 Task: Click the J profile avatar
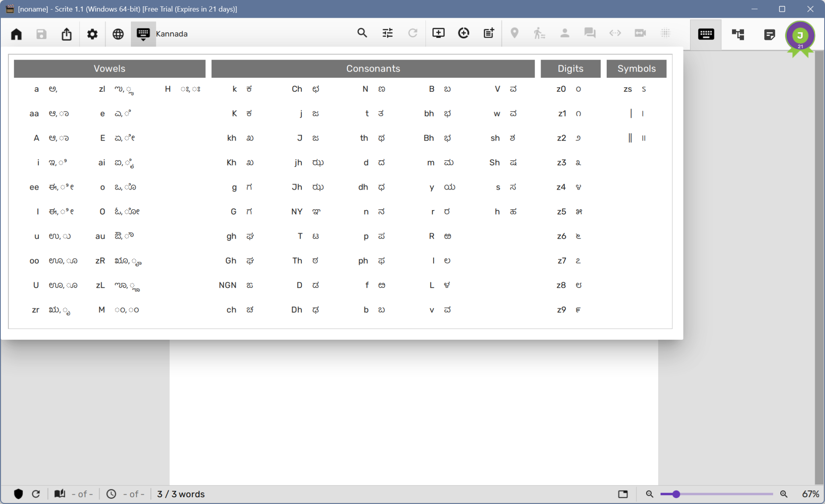click(x=800, y=36)
